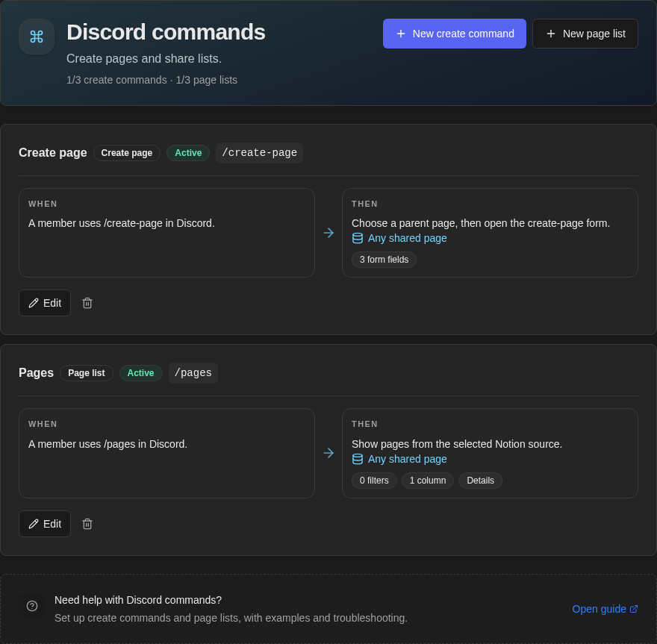Click 'A member uses /pages in Discord.' text
Viewport: 657px width, 644px height.
point(108,444)
